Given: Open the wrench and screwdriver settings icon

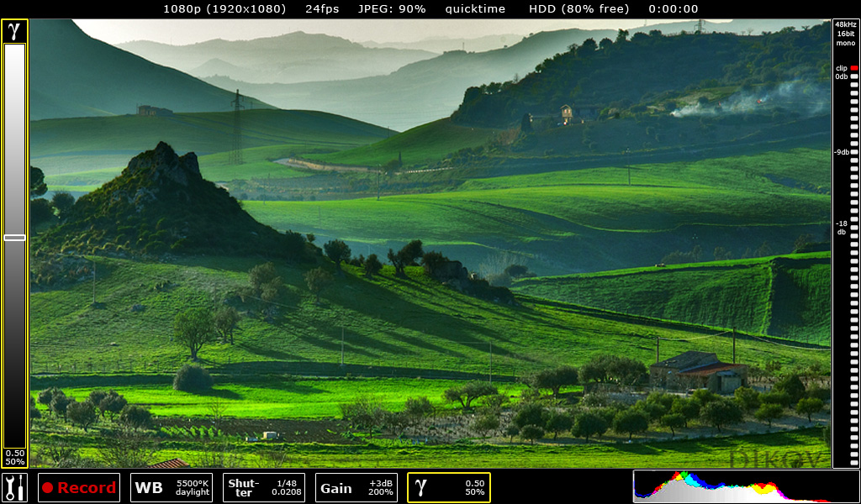Looking at the screenshot, I should point(14,487).
